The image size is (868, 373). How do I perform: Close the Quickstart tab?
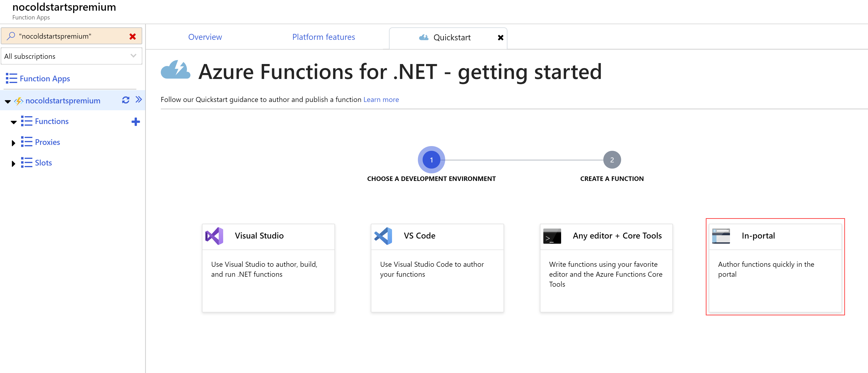pos(500,38)
